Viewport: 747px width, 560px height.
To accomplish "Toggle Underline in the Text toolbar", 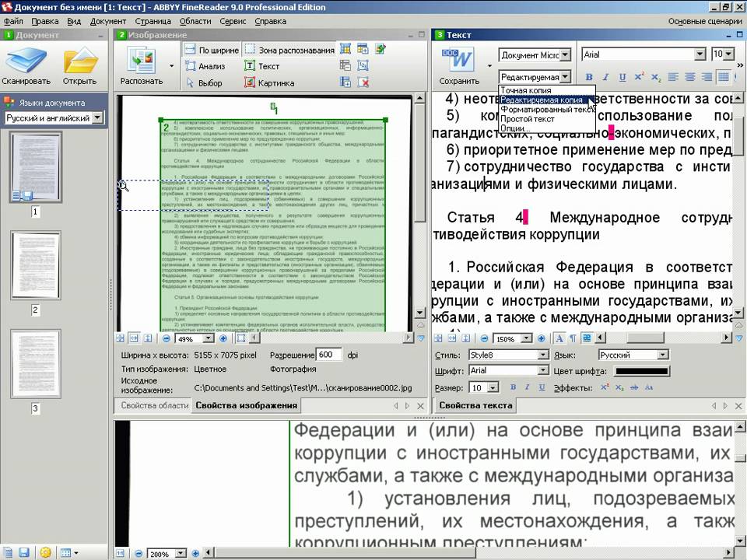I will click(x=622, y=77).
